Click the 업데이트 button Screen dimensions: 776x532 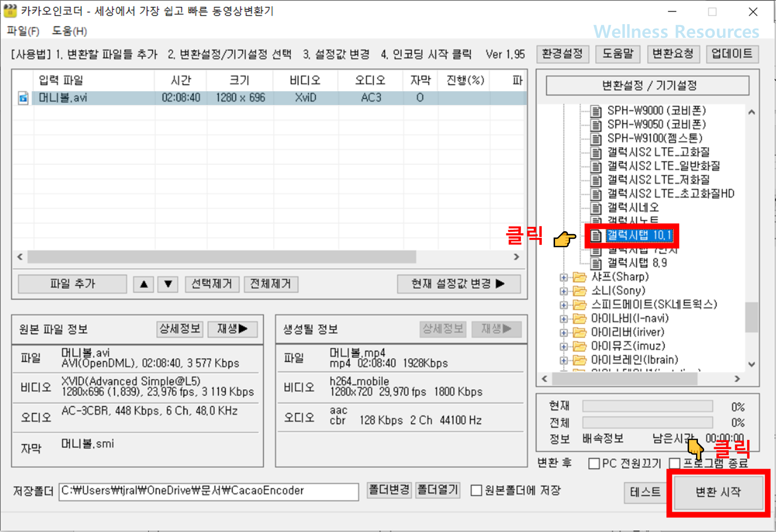click(x=732, y=54)
